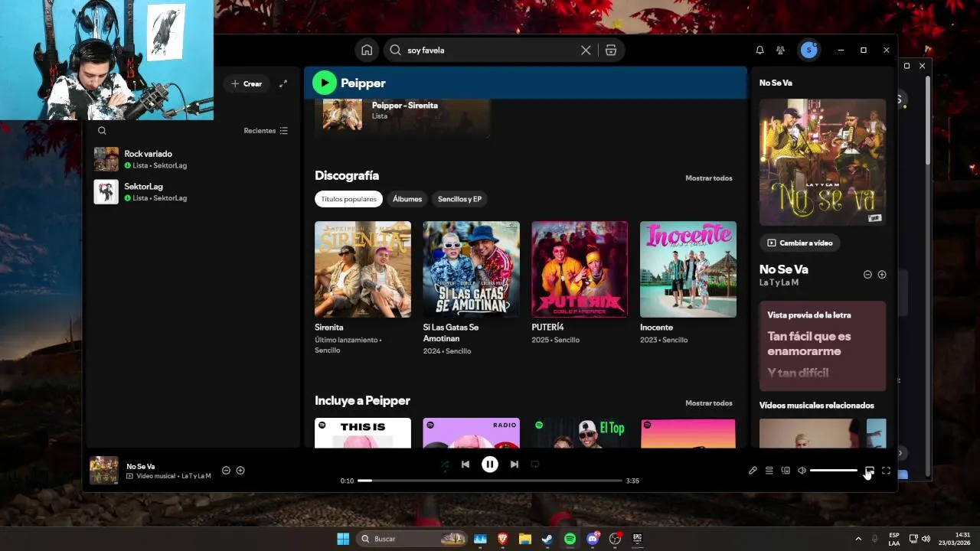Click Mostrar todos for Incluye a Peipper

point(709,403)
